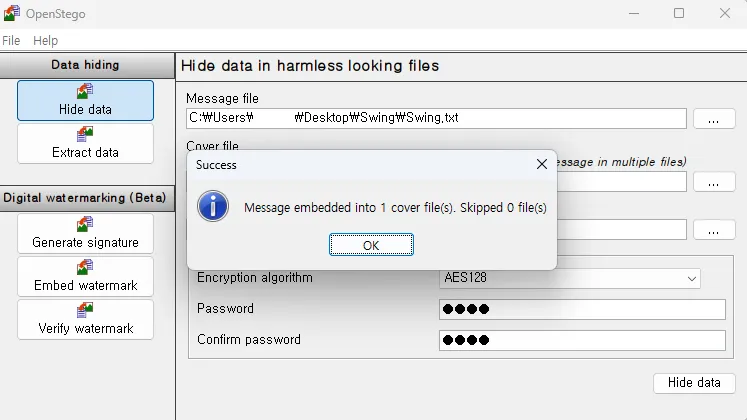747x420 pixels.
Task: Select the Embed watermark tool
Action: pos(85,276)
